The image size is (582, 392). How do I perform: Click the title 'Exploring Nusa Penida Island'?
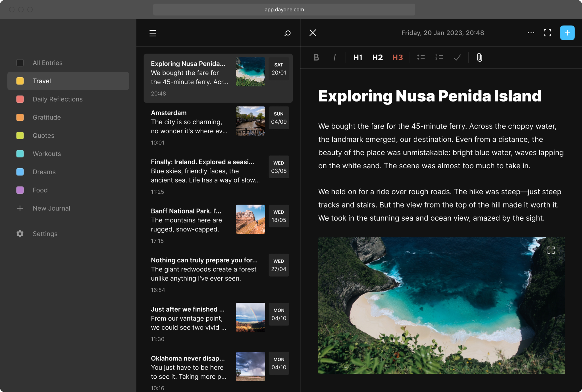[x=430, y=96]
